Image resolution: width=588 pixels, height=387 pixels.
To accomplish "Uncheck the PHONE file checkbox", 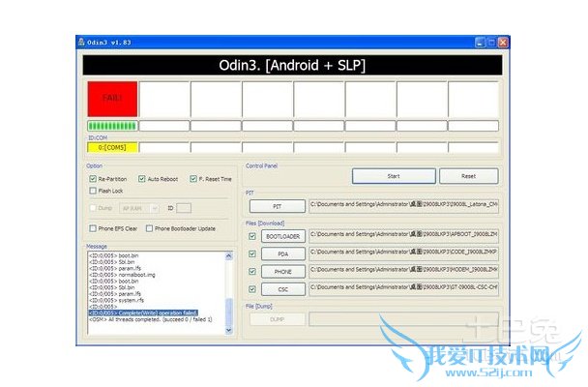I will [x=252, y=271].
